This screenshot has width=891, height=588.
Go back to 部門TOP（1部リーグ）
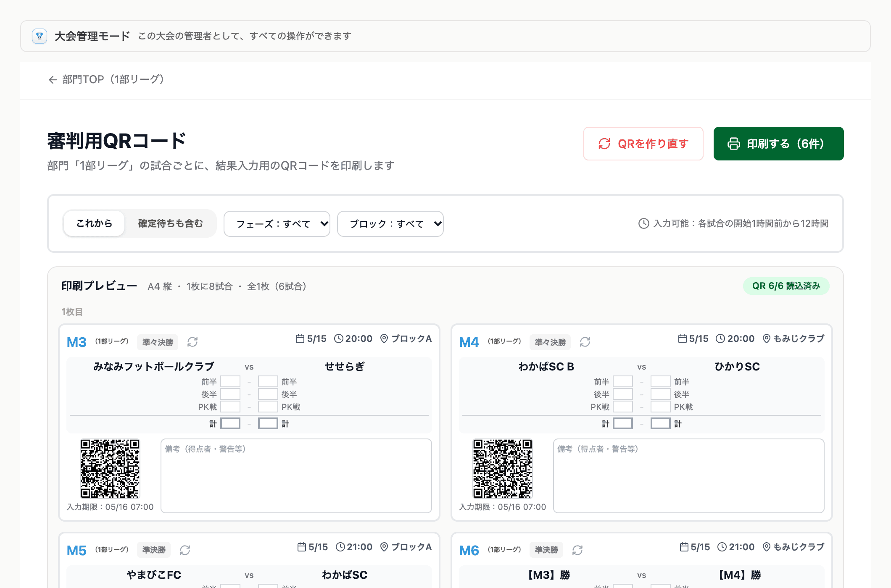pos(106,79)
